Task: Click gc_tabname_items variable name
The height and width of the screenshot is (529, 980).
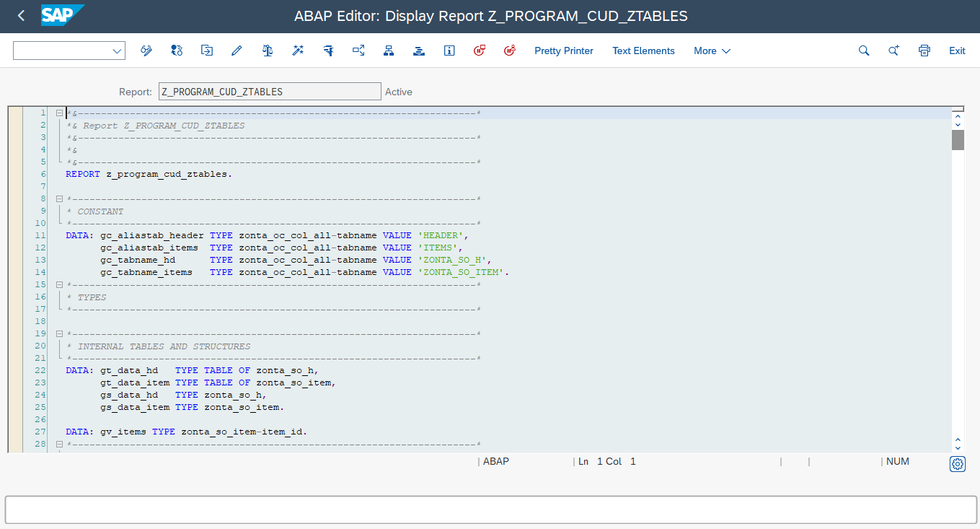Action: [146, 272]
